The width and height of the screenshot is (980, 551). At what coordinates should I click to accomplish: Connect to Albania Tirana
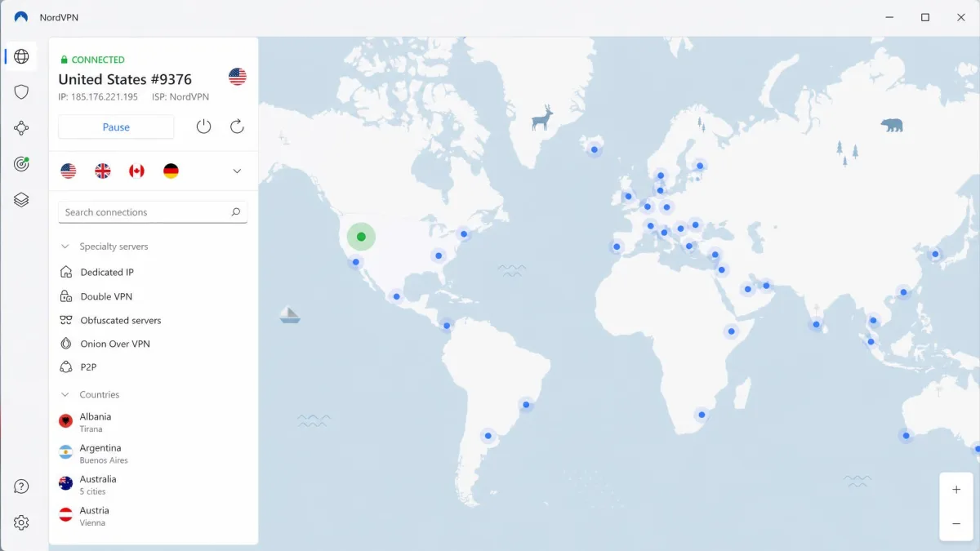pos(154,422)
